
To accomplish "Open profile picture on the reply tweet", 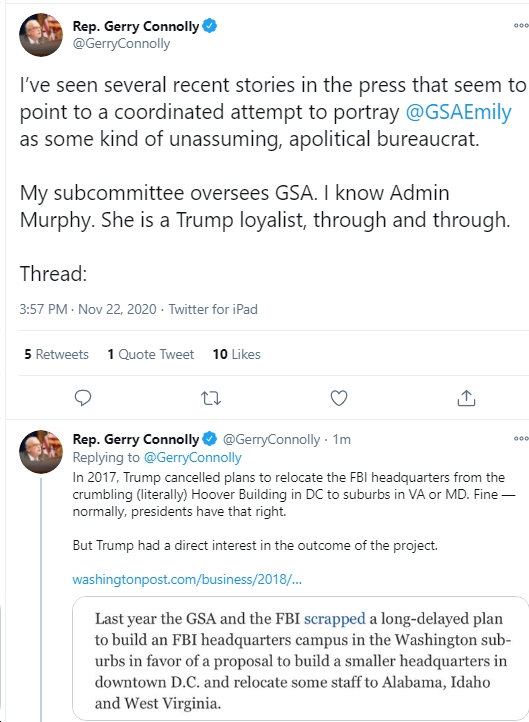I will [41, 452].
